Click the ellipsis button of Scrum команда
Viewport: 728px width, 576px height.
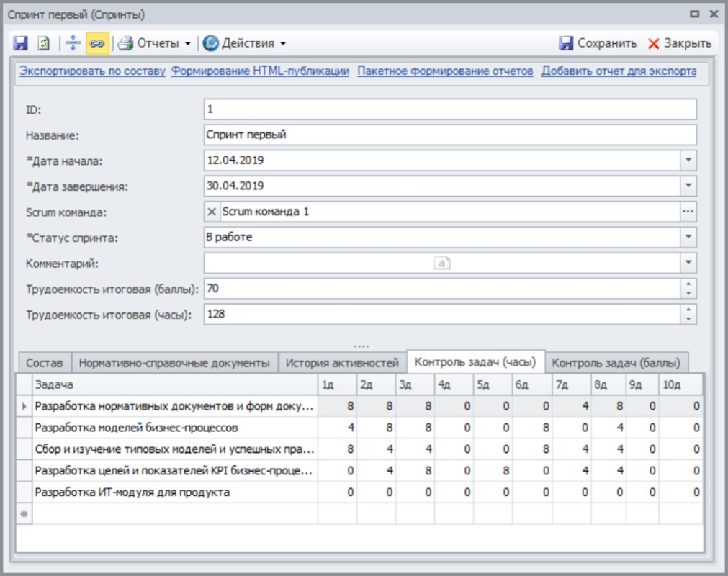click(x=688, y=212)
